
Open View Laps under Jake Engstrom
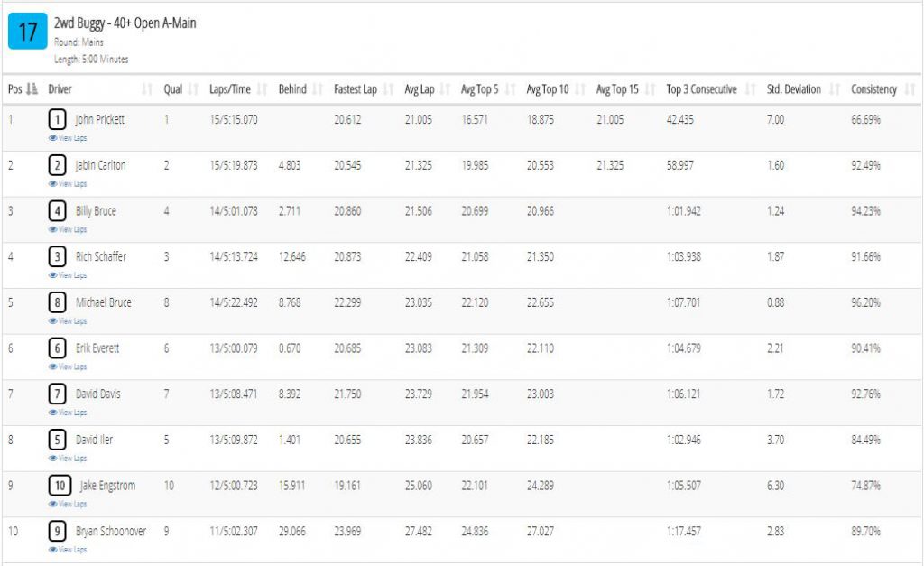68,504
